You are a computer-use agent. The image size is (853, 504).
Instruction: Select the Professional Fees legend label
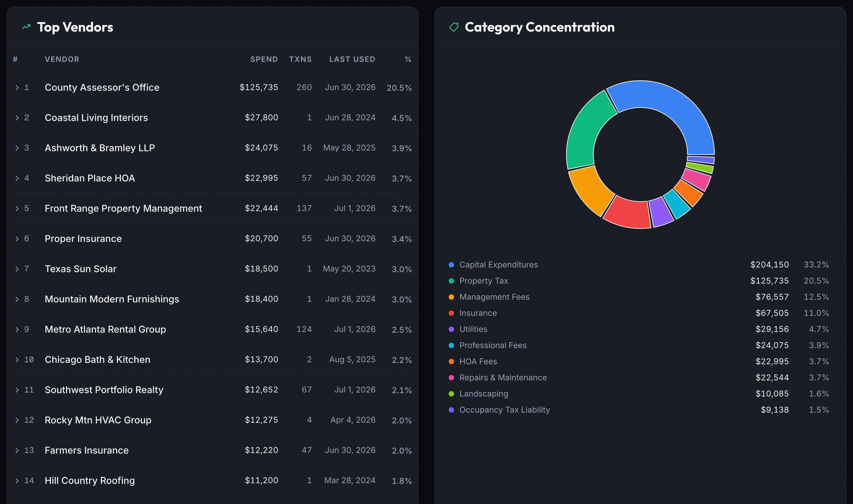tap(493, 345)
